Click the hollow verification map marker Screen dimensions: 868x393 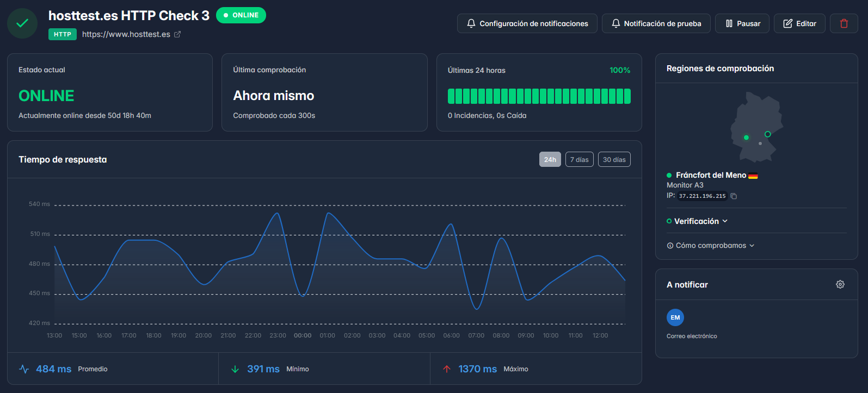(x=768, y=134)
